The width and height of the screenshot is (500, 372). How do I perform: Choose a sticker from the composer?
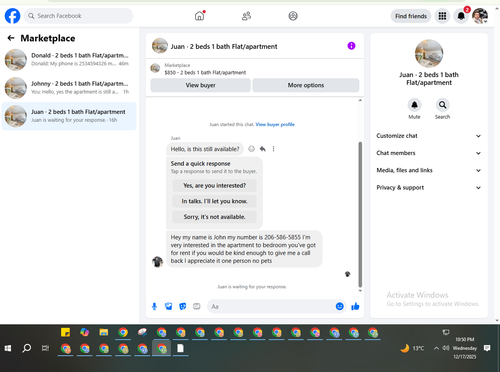tap(183, 306)
